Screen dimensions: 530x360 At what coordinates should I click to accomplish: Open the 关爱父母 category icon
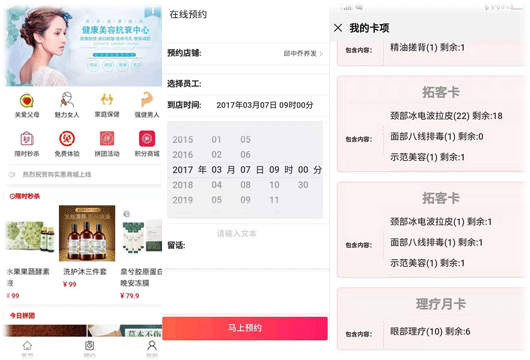click(x=27, y=100)
